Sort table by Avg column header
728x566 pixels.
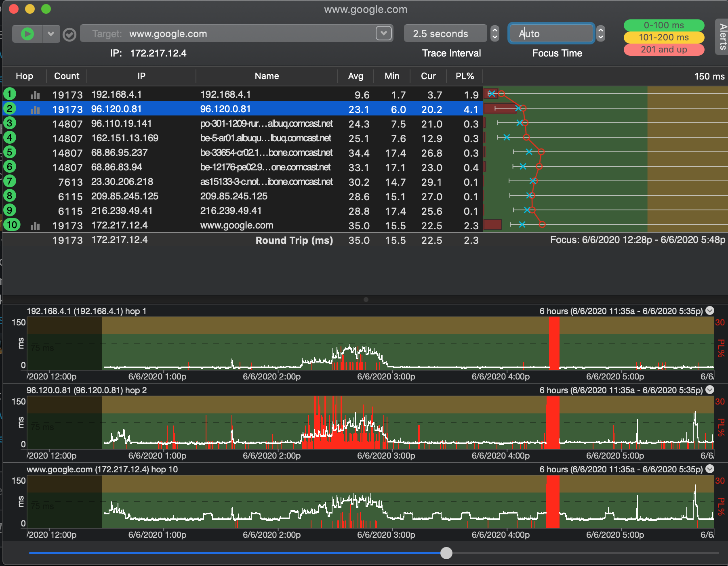pyautogui.click(x=356, y=76)
